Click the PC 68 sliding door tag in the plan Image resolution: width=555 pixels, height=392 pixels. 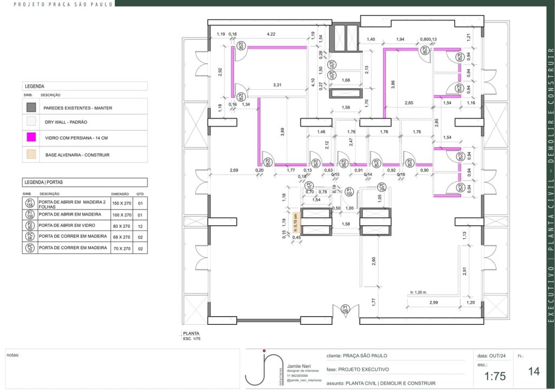coord(382,188)
